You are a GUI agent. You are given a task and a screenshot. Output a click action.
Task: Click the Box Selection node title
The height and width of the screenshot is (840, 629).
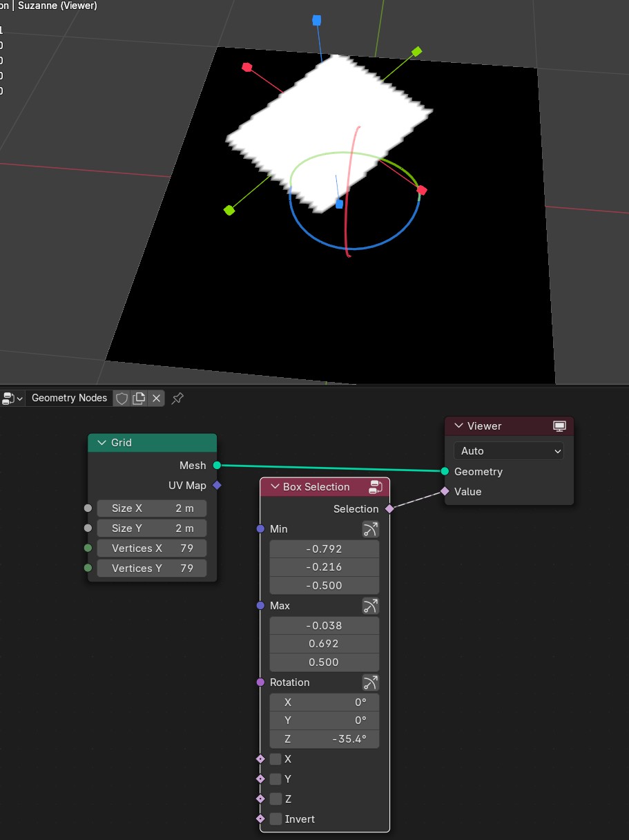point(316,487)
